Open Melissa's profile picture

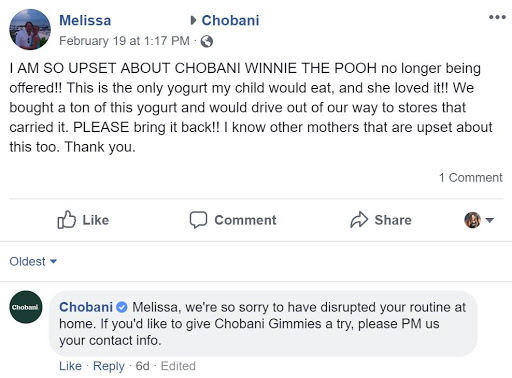pos(30,29)
